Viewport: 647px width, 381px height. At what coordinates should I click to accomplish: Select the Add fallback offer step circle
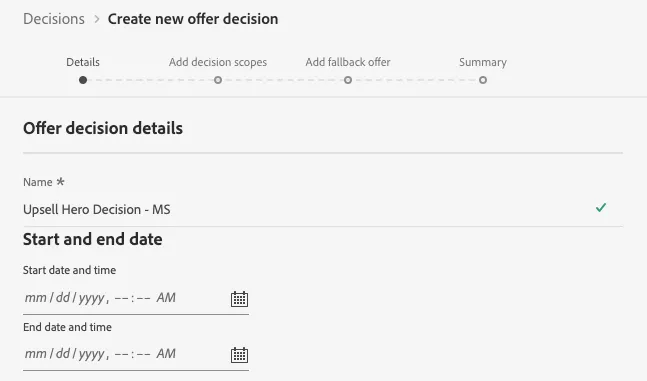[x=348, y=80]
